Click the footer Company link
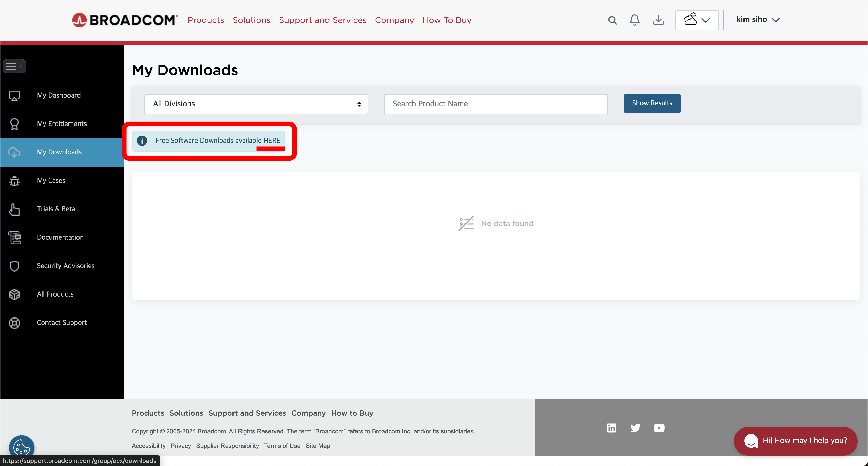Screen dimensions: 868x466 [x=308, y=413]
